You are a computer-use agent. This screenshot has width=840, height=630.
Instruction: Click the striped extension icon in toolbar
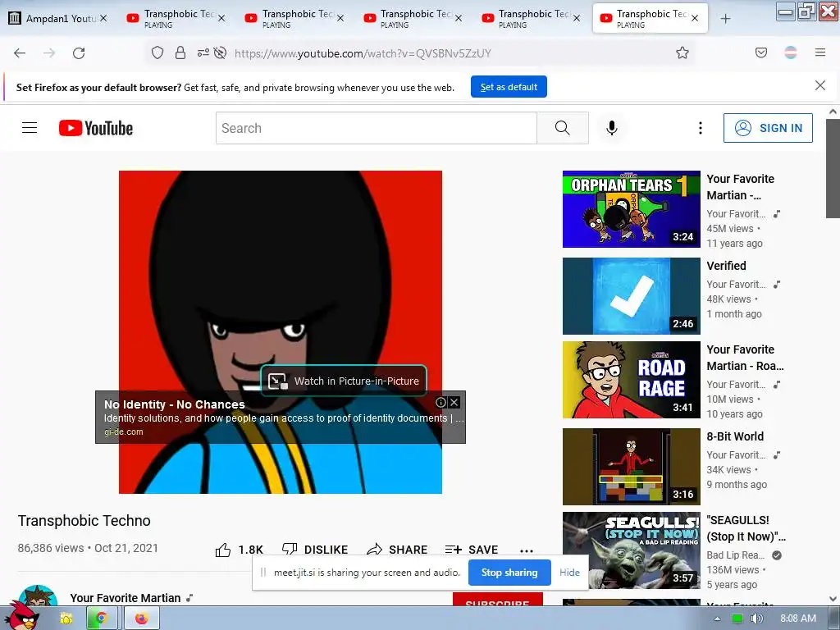click(x=790, y=52)
